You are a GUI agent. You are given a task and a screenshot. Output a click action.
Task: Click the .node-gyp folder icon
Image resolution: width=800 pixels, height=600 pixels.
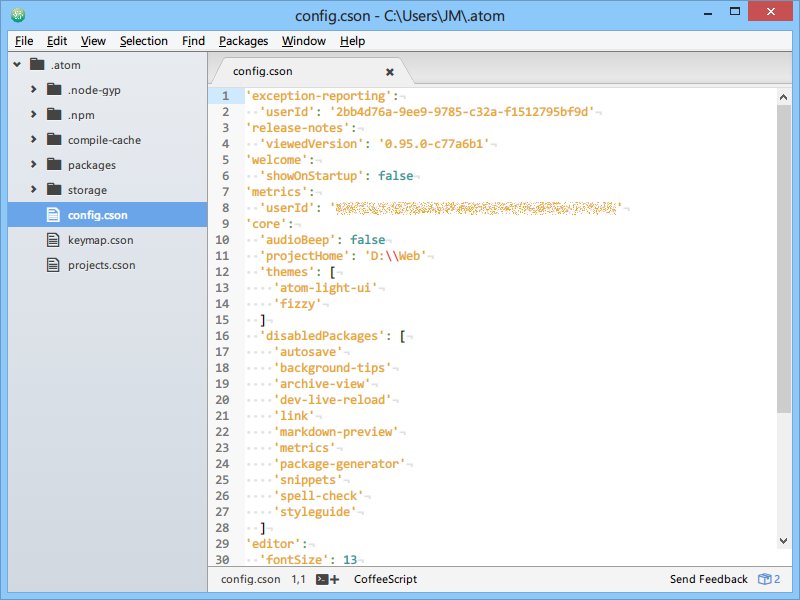pyautogui.click(x=54, y=89)
